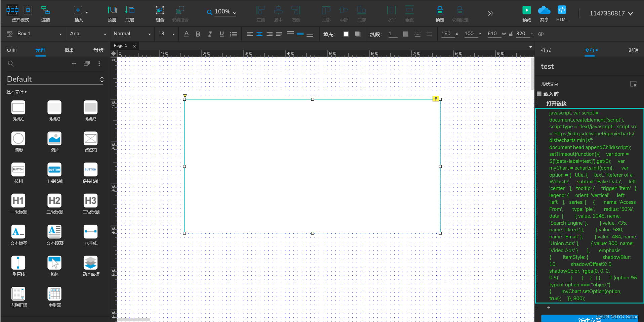
Task: Switch to the 样式 tab
Action: 546,50
